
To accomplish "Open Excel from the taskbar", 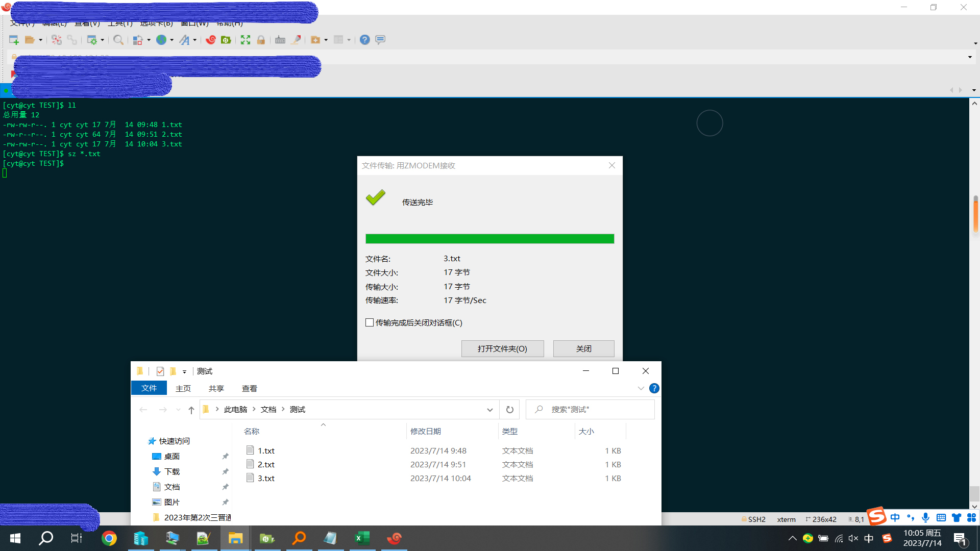I will 362,538.
